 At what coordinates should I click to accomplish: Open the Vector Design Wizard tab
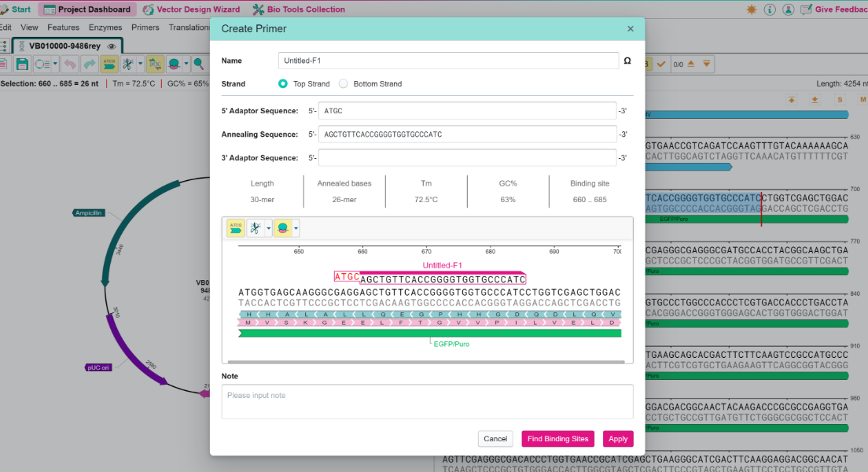[192, 9]
